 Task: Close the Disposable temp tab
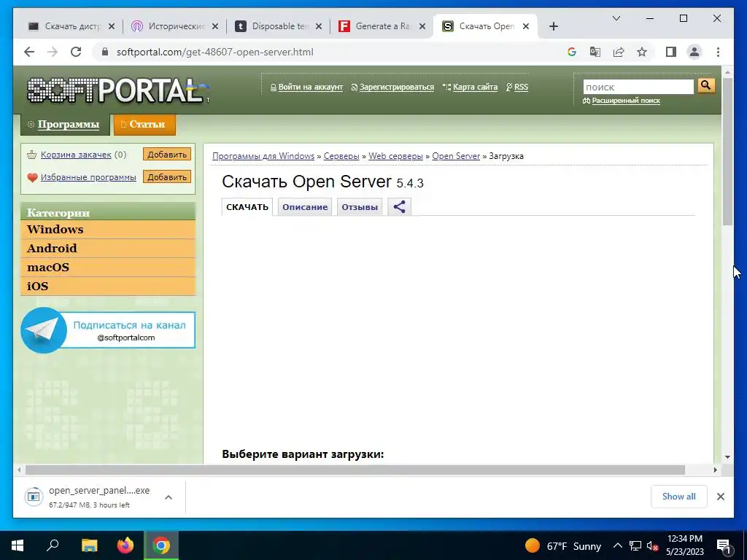[x=319, y=27]
